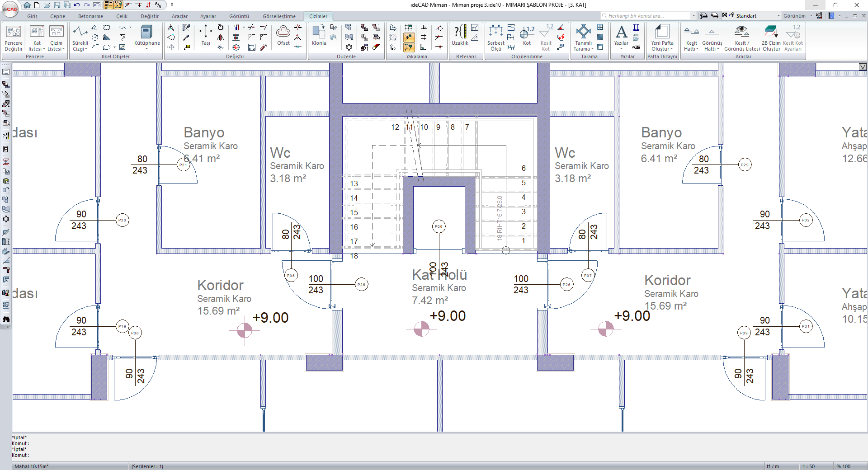Screen dimensions: 868x470
Task: Toggle the perpendicular snap option in Yakalama
Action: tap(424, 28)
